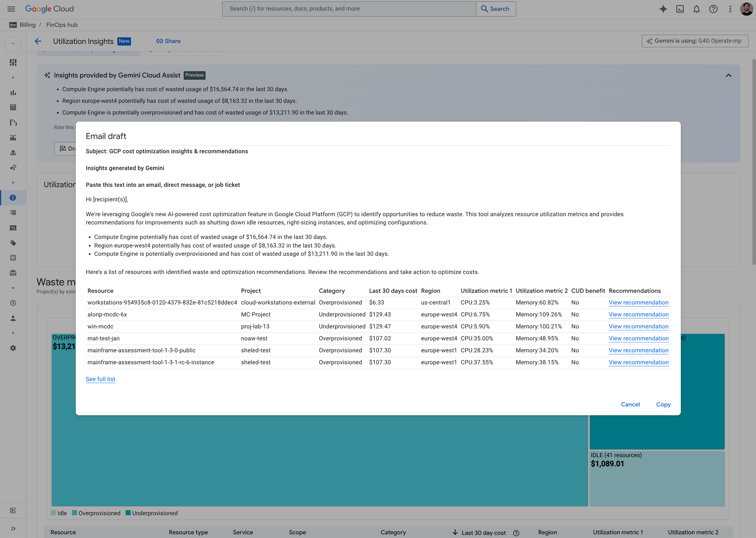This screenshot has height=538, width=756.
Task: Open the release notes icon in sidebar
Action: tap(13, 510)
